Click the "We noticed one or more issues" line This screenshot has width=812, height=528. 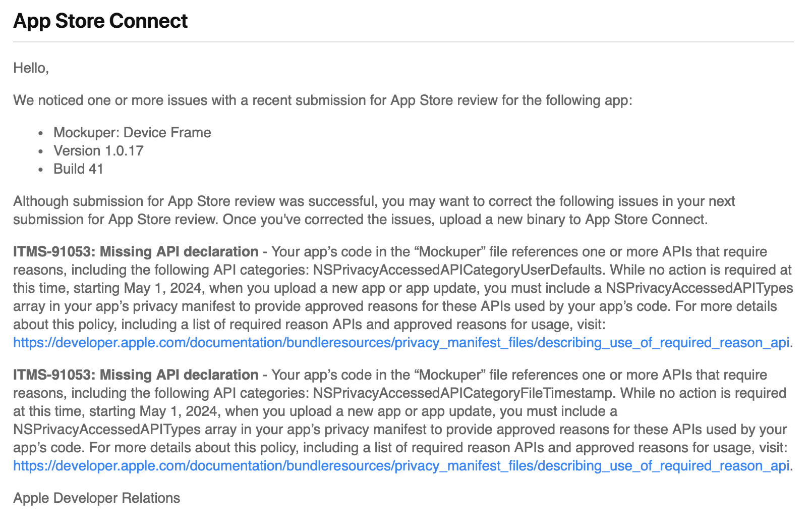[x=323, y=100]
